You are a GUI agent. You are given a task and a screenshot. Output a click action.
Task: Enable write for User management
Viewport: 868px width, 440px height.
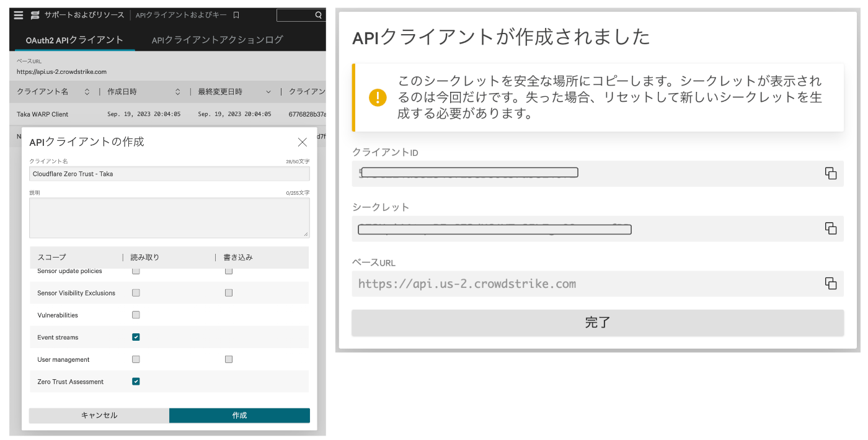pos(229,359)
